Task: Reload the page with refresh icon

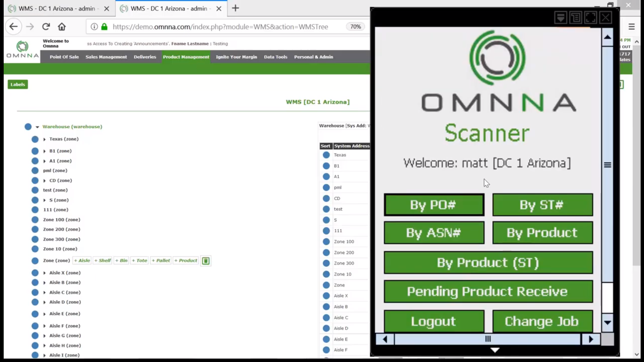Action: (x=46, y=27)
